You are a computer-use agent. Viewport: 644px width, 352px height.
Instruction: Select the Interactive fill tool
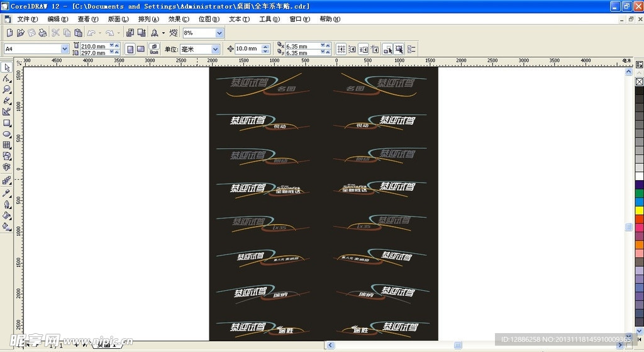(x=6, y=227)
